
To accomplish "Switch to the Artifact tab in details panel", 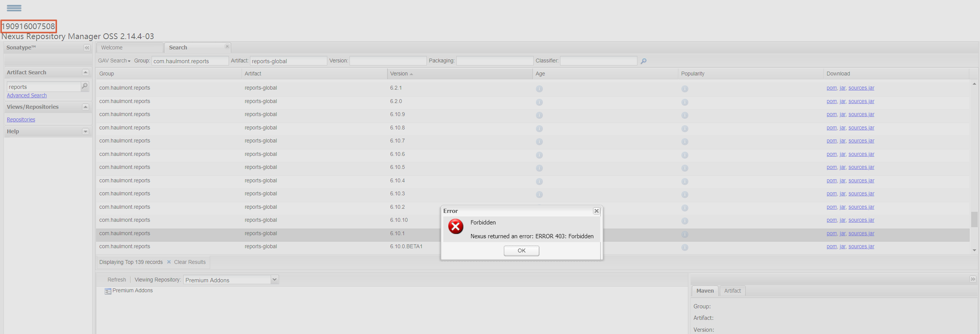I will coord(732,291).
